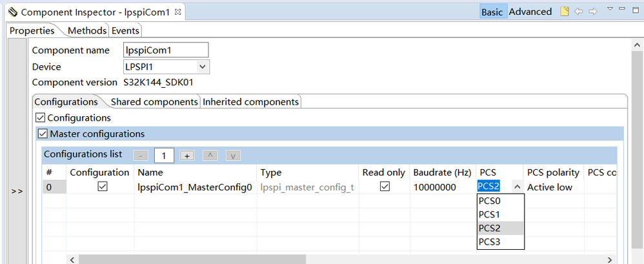Click the Component name input field
This screenshot has width=644, height=264.
click(x=166, y=50)
